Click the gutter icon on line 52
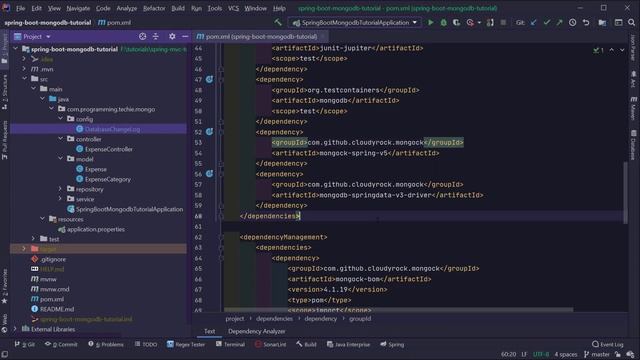Viewport: 640px width, 360px height. coord(209,131)
